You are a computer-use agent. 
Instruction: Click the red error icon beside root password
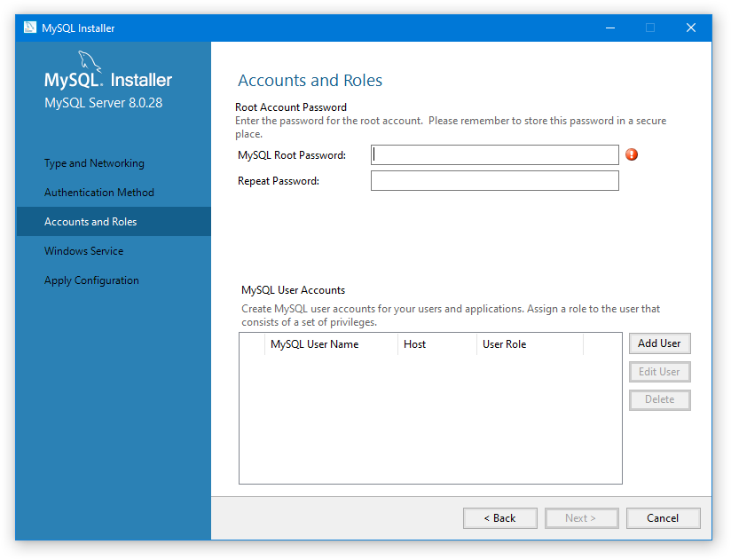coord(632,154)
